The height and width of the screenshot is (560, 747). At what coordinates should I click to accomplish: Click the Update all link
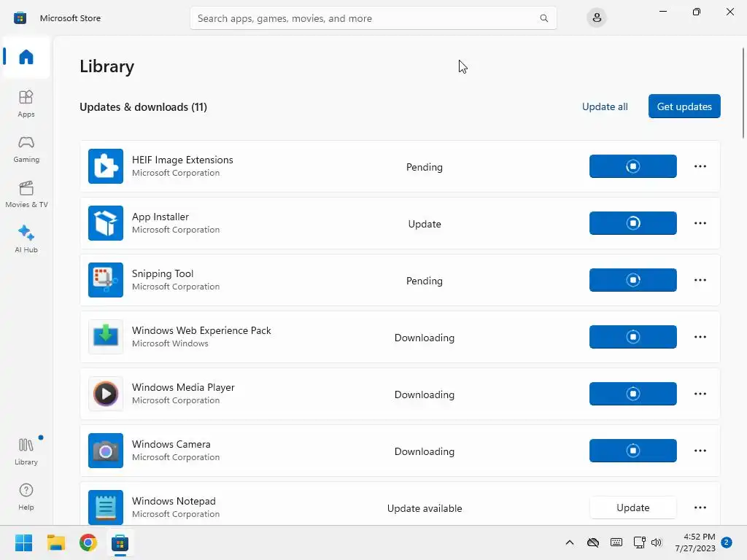click(605, 106)
